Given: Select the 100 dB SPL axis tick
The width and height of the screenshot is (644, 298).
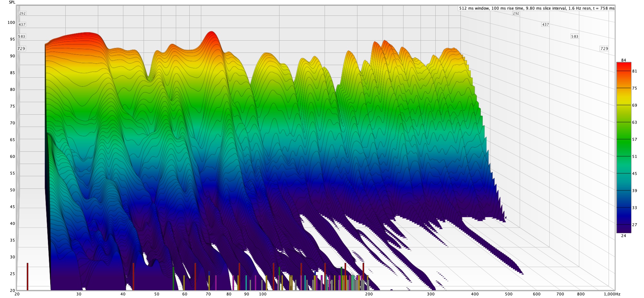Looking at the screenshot, I should tap(11, 23).
